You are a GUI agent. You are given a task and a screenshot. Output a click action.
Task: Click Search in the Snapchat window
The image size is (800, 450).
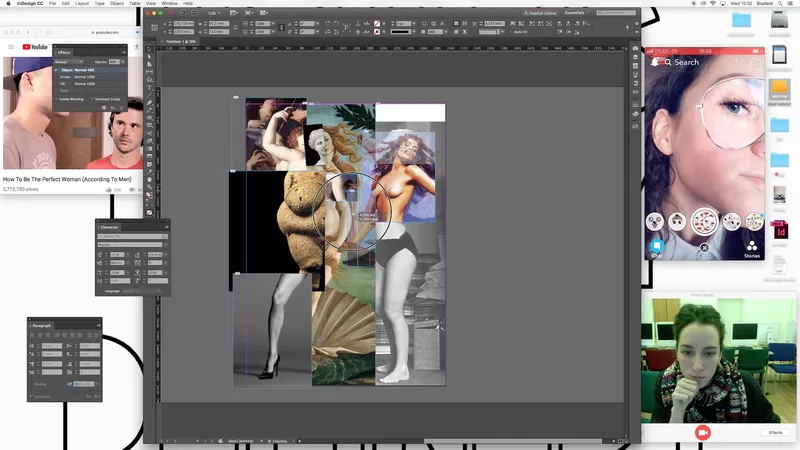(x=686, y=62)
